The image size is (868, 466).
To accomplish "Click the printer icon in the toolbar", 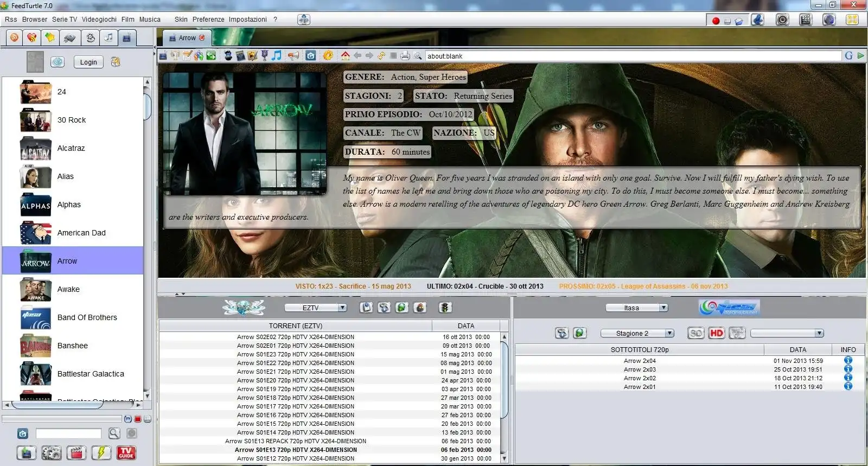I will pyautogui.click(x=405, y=56).
